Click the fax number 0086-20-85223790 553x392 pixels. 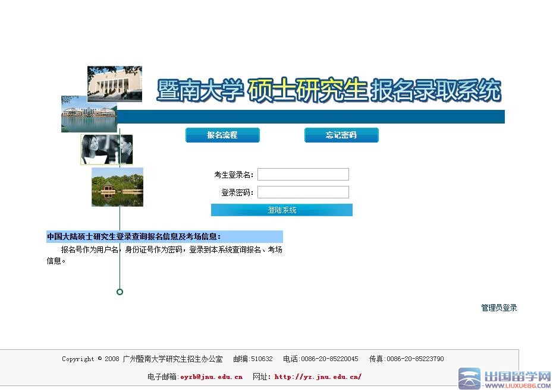pyautogui.click(x=415, y=359)
